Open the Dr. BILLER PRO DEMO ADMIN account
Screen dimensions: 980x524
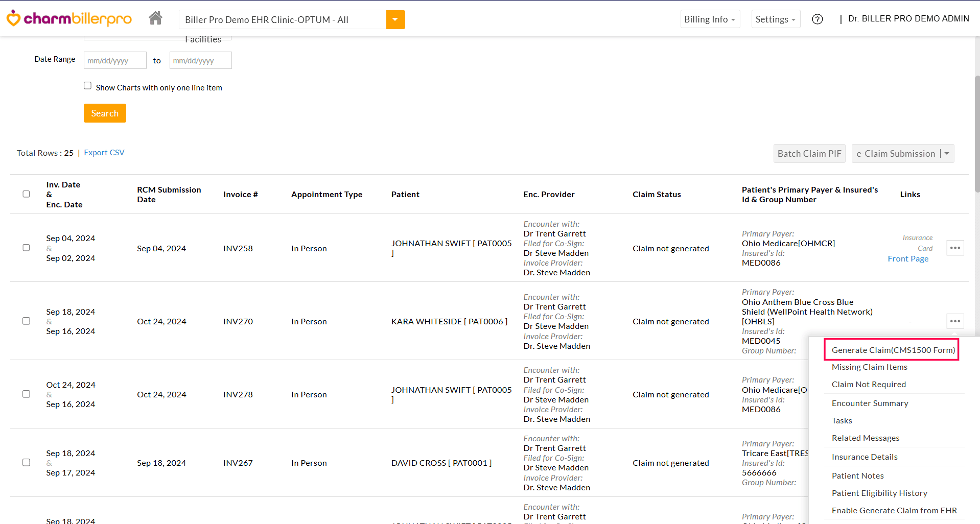point(908,19)
